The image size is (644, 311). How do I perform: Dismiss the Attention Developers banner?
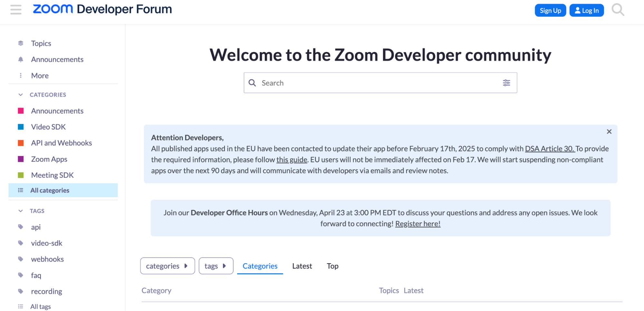pos(609,131)
